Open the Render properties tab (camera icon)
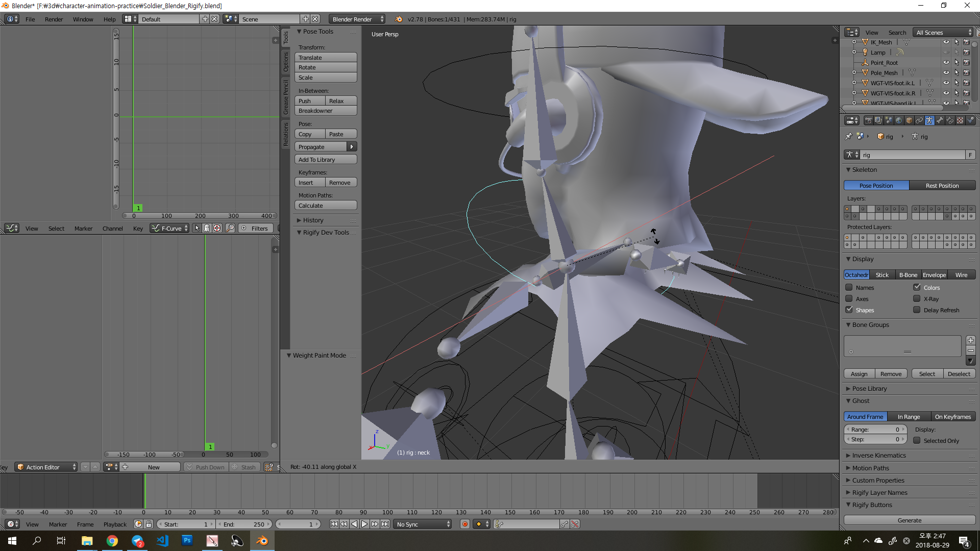This screenshot has height=551, width=980. (868, 121)
